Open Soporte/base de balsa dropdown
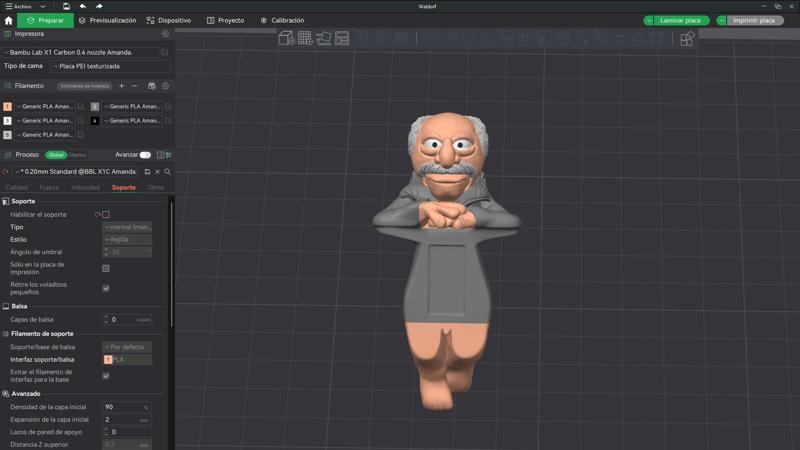Screen dimensions: 800x450 127,347
